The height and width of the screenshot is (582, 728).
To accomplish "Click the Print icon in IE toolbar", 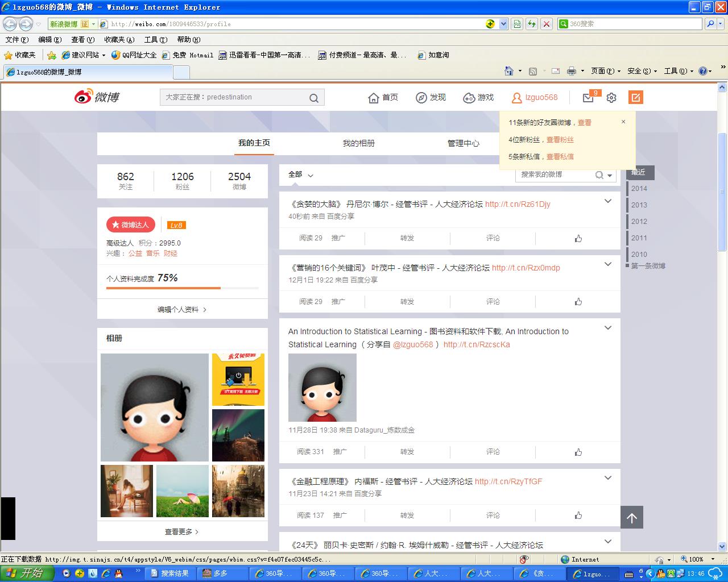I will (x=571, y=71).
